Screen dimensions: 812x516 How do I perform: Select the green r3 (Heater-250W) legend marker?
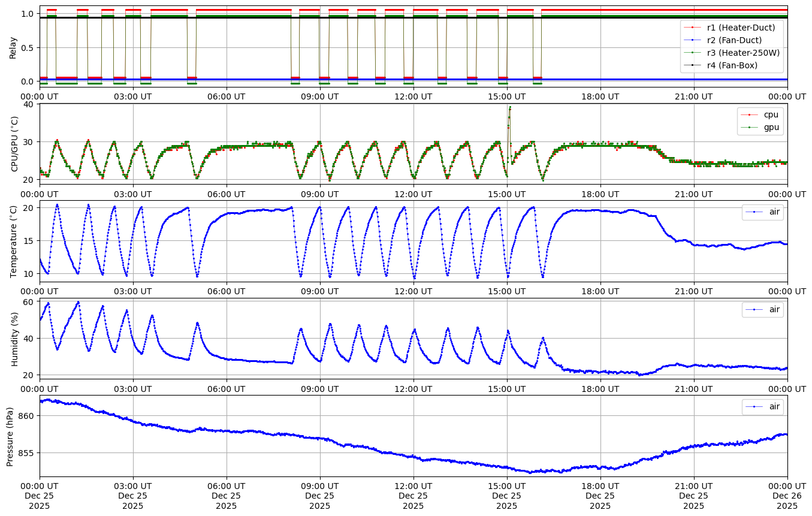pos(692,53)
